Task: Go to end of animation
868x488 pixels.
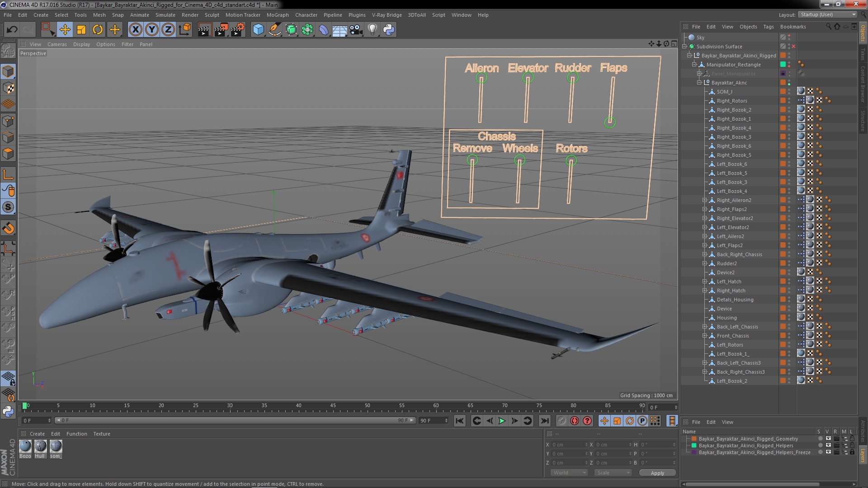Action: coord(545,421)
